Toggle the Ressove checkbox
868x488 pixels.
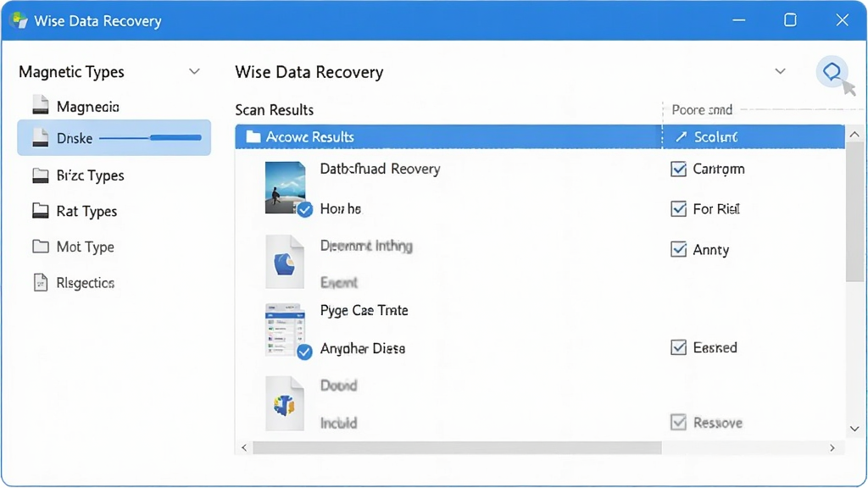click(x=678, y=422)
